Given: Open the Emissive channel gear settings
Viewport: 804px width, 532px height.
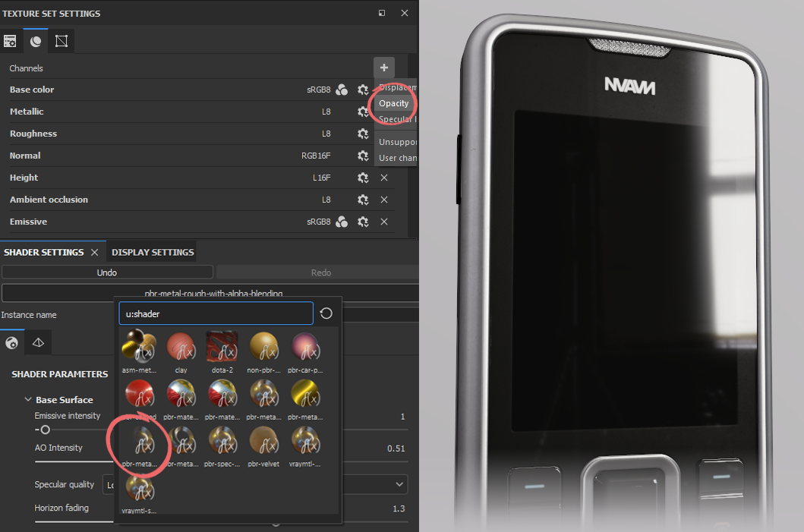Looking at the screenshot, I should click(x=363, y=222).
